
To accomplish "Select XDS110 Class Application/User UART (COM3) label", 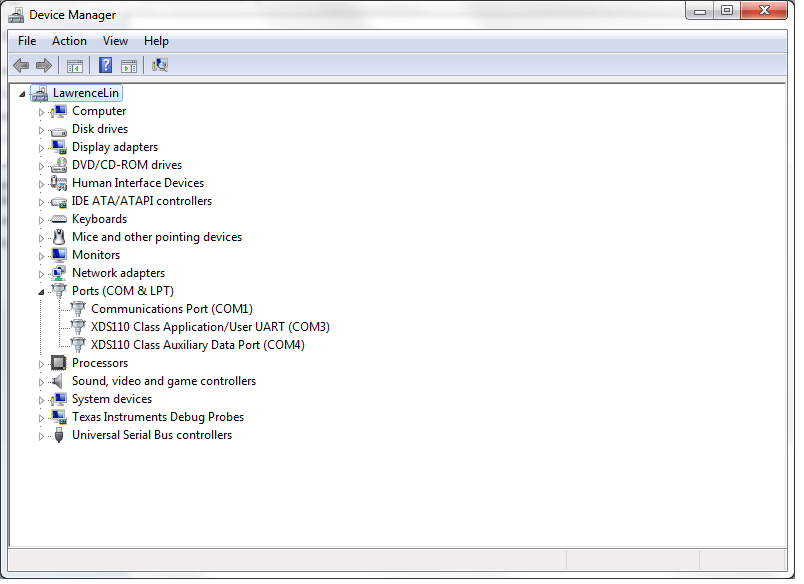I will click(x=210, y=327).
